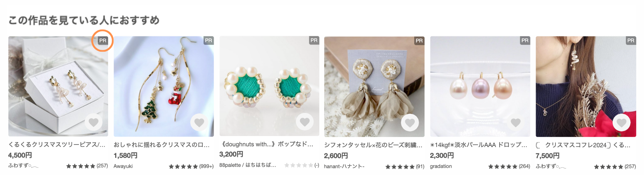644x175 pixels.
Task: Favorite the green doughnuts earrings
Action: [x=305, y=122]
